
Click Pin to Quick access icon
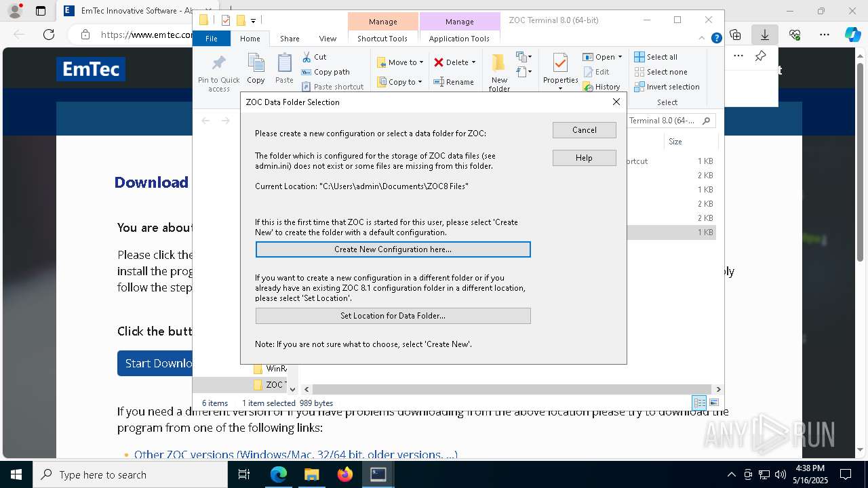tap(218, 73)
